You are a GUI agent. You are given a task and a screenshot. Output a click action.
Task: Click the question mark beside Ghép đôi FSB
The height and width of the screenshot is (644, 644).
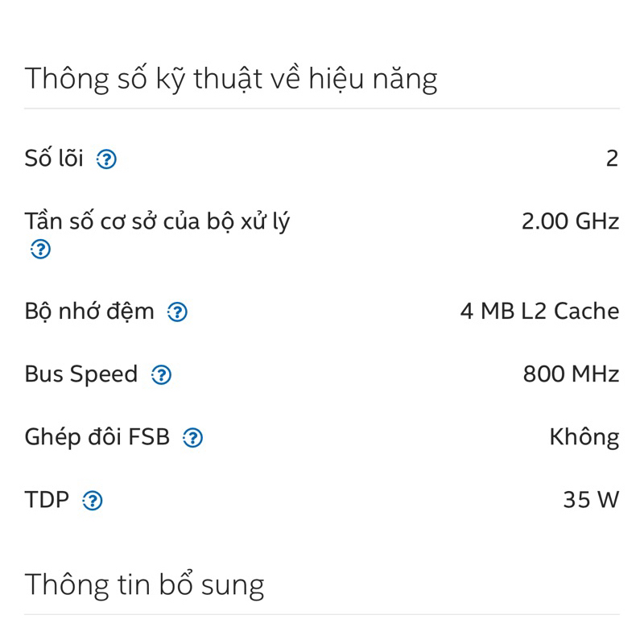[193, 438]
